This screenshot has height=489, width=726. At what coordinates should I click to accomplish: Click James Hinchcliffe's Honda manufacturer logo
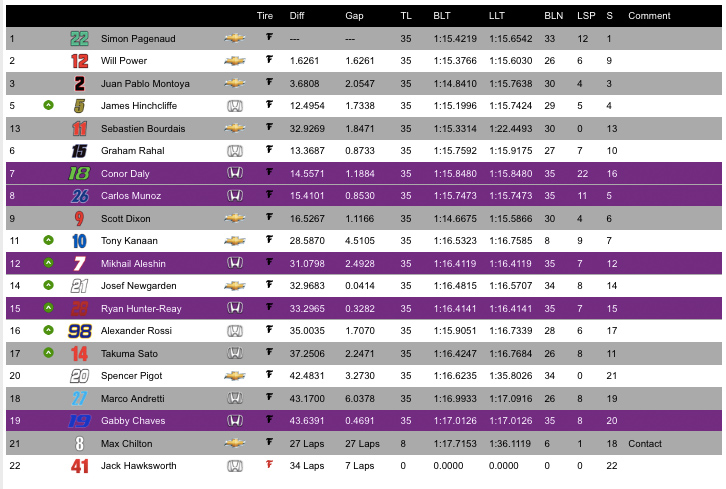tap(235, 106)
